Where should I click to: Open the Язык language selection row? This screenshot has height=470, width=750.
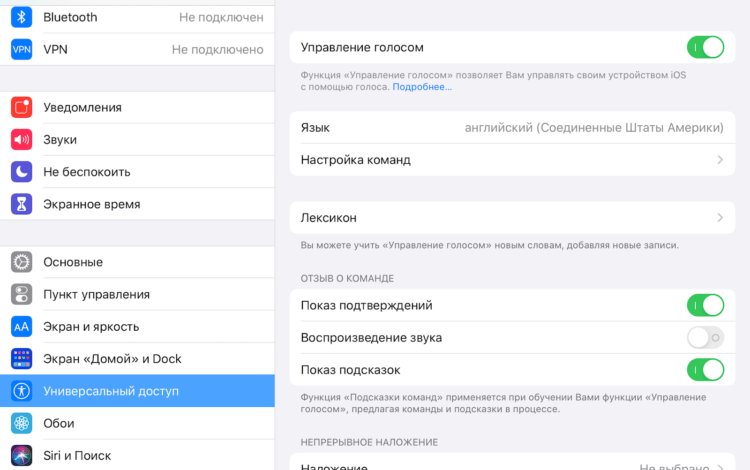512,128
